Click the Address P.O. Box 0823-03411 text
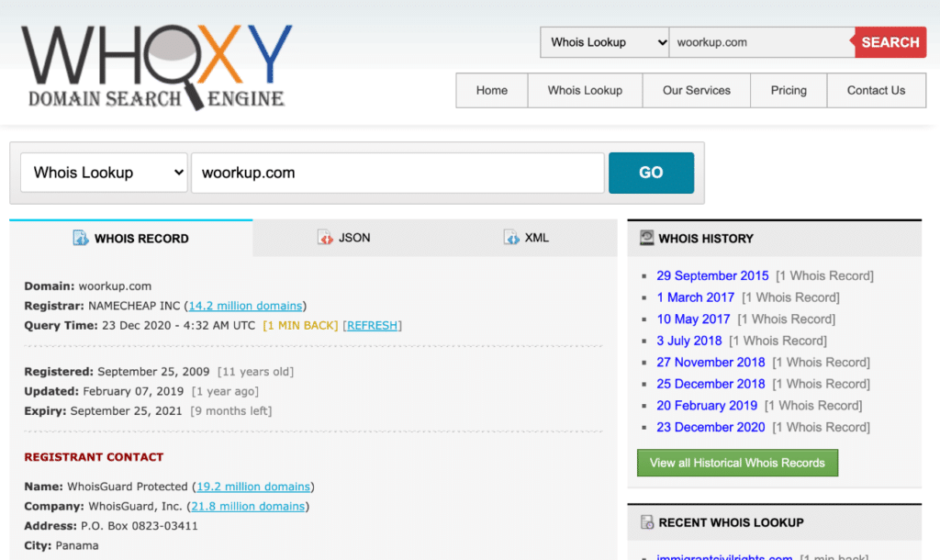This screenshot has width=940, height=560. 111,526
